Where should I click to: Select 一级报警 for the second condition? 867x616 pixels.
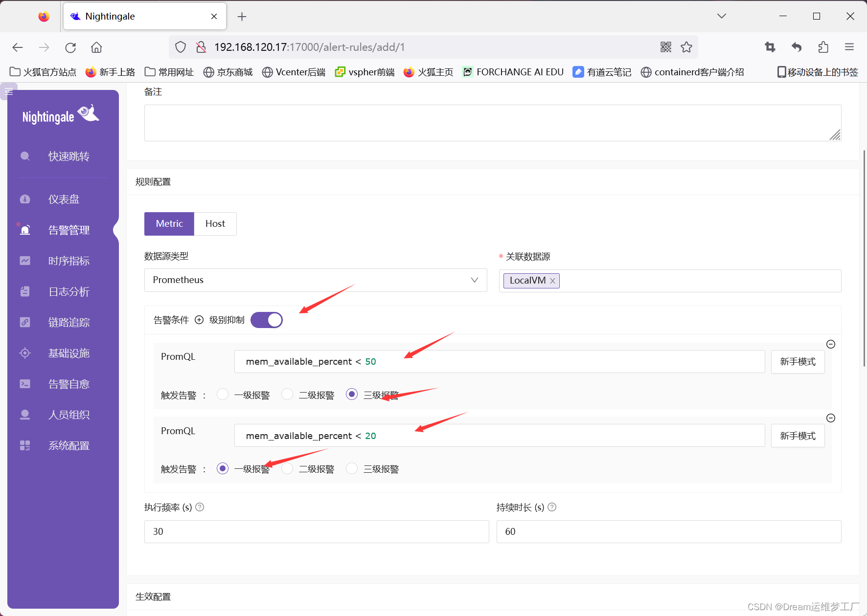[223, 468]
